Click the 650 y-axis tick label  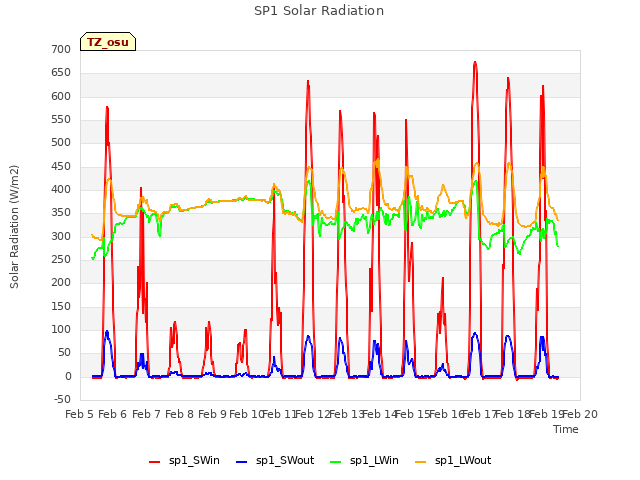click(61, 73)
